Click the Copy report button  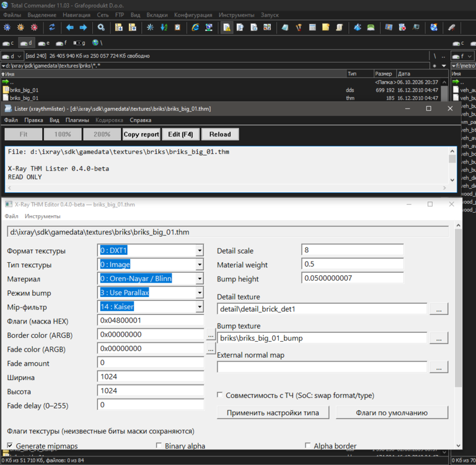click(141, 135)
